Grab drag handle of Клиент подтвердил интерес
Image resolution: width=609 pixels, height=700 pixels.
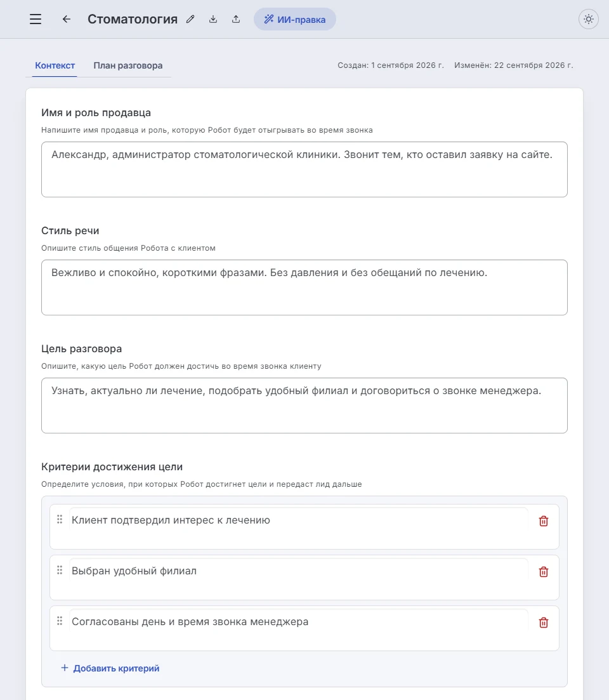pos(60,520)
